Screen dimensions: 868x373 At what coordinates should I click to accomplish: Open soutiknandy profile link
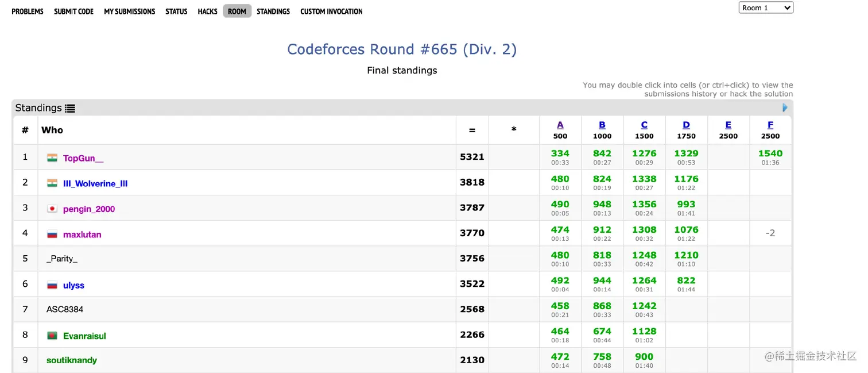click(x=72, y=360)
